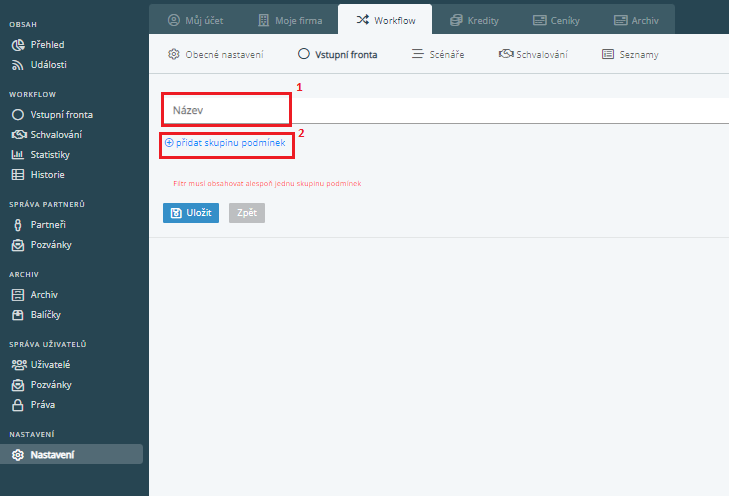The width and height of the screenshot is (729, 496).
Task: Click the top Archiv tab icon
Action: (620, 20)
